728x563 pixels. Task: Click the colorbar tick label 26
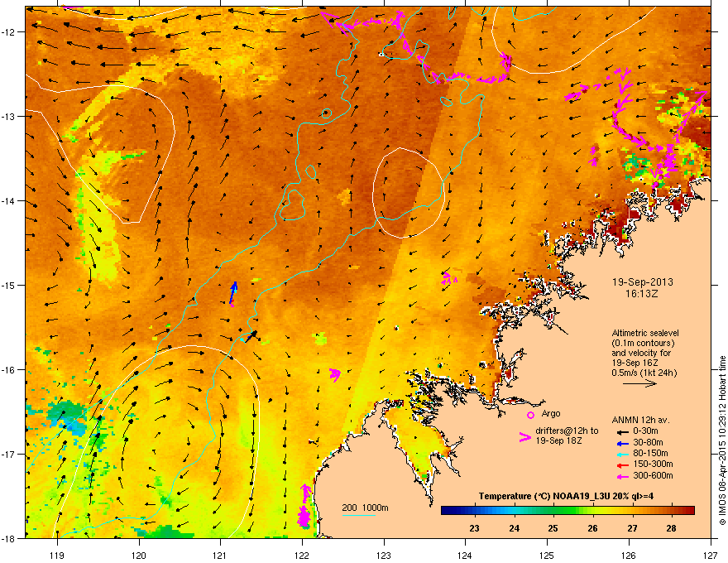click(592, 528)
